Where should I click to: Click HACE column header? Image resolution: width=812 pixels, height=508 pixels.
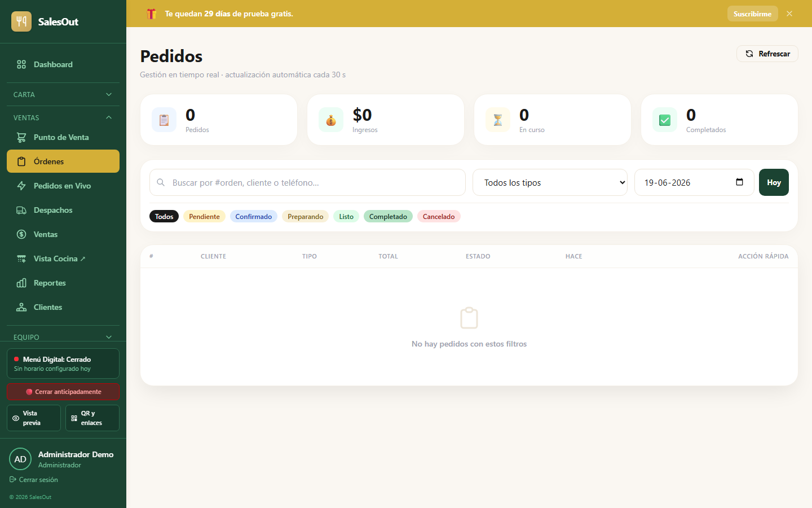click(573, 256)
